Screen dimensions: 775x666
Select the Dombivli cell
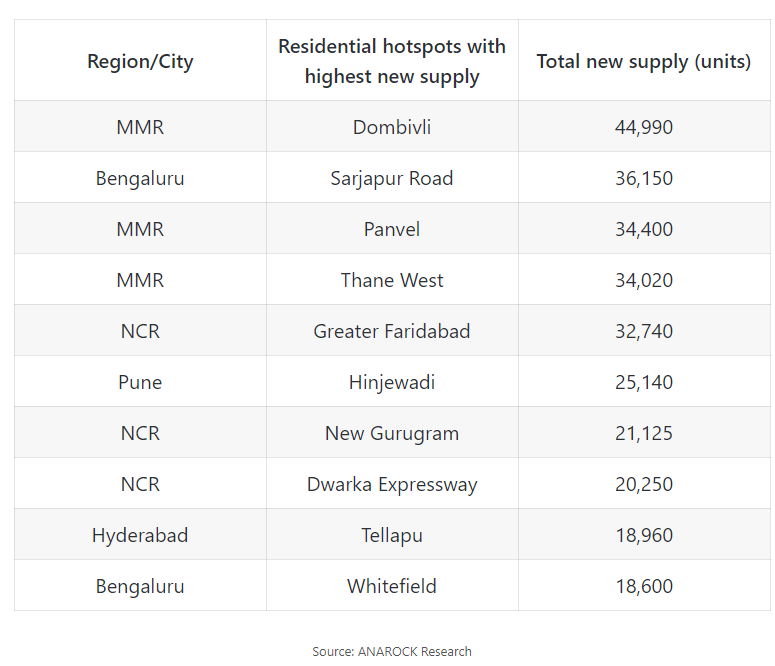click(x=392, y=127)
